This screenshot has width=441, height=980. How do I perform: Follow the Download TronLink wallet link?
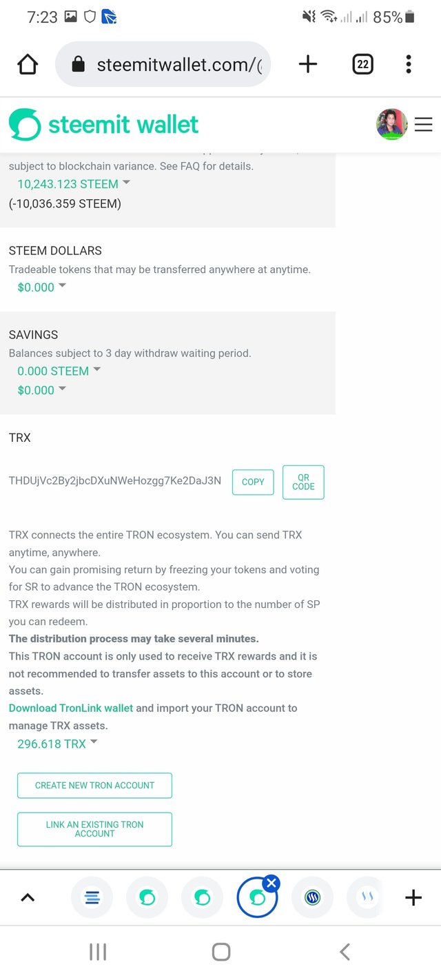(x=71, y=708)
